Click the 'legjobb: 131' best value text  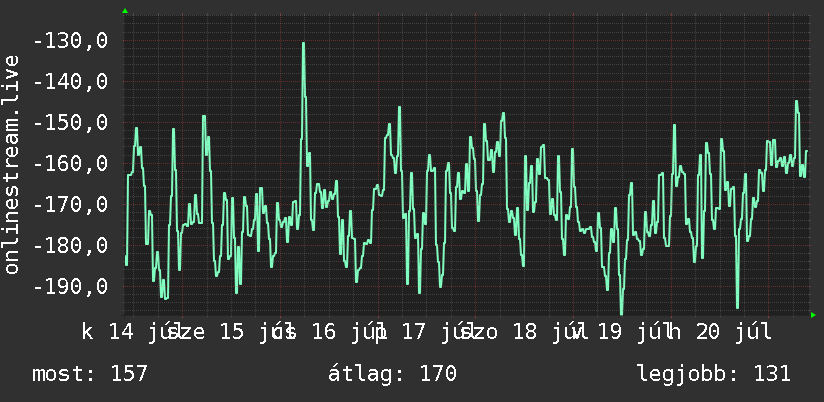click(x=714, y=374)
